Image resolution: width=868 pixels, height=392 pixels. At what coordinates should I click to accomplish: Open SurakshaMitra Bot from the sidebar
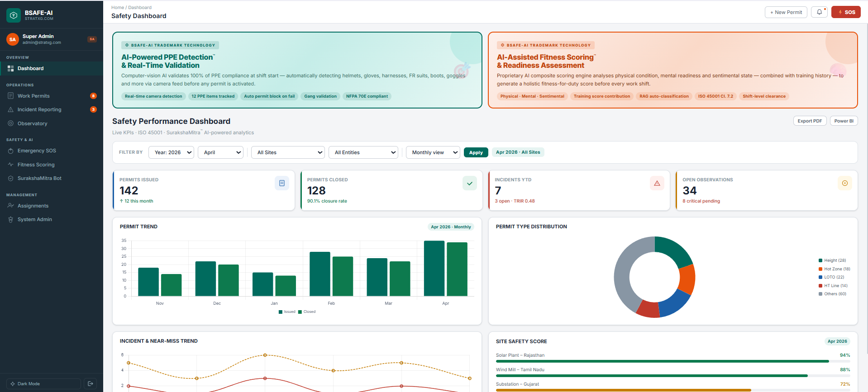pyautogui.click(x=52, y=178)
